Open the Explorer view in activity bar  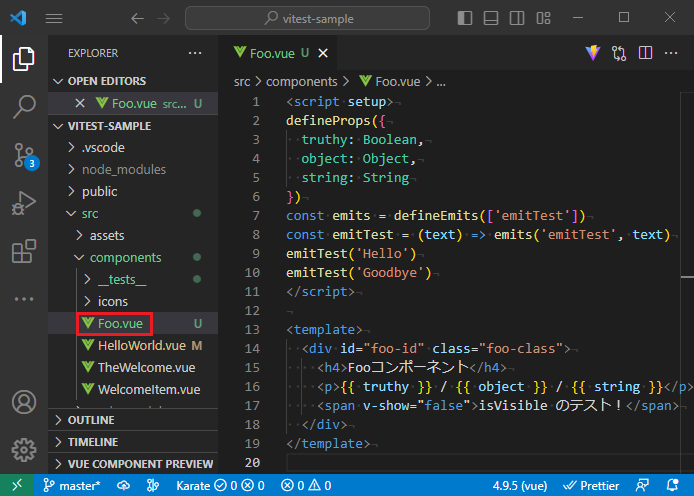pyautogui.click(x=23, y=59)
